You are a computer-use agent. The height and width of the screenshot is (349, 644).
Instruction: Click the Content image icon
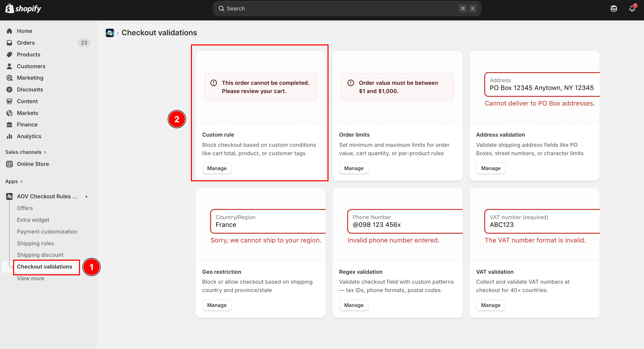tap(9, 101)
